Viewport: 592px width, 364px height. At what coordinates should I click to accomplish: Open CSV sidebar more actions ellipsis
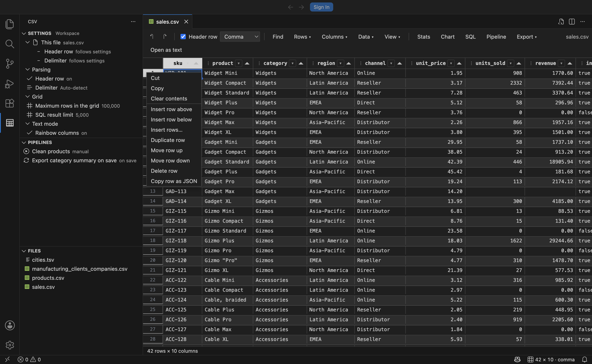[133, 22]
